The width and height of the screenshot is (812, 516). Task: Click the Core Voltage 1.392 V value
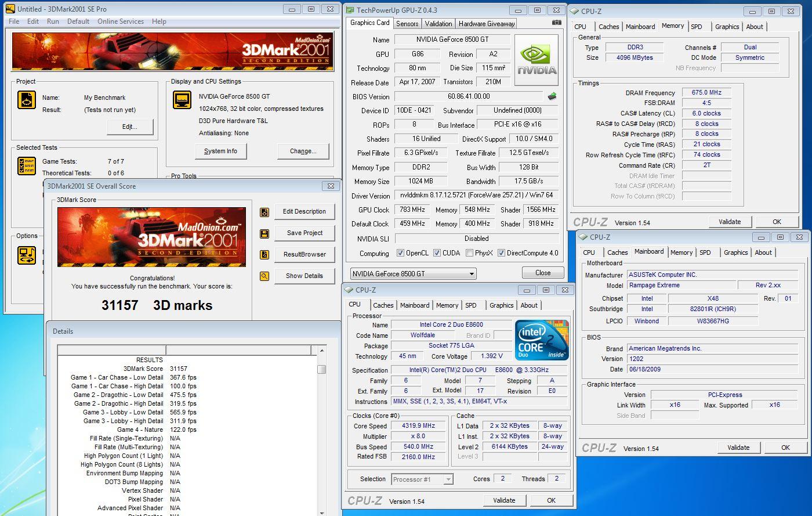[x=492, y=356]
